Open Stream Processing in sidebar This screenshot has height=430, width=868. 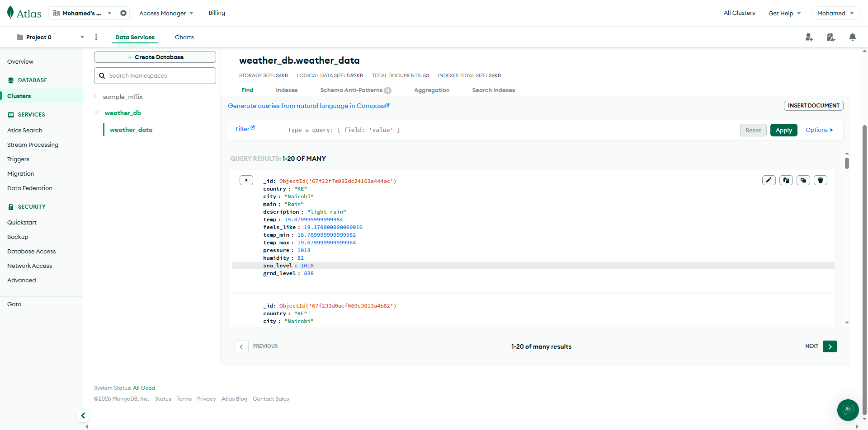(x=33, y=145)
